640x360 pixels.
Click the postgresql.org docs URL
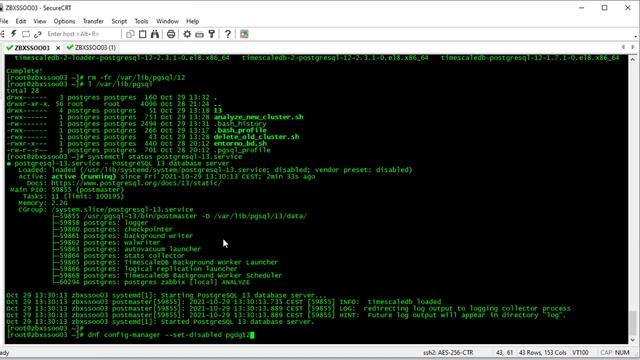pyautogui.click(x=136, y=183)
